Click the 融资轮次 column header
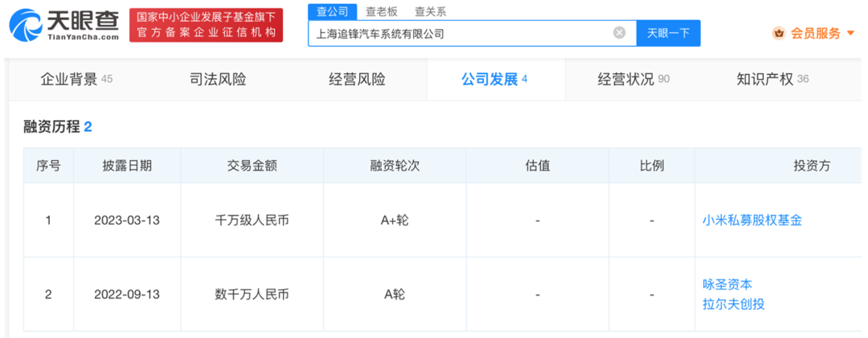Screen dimensions: 868x338 click(x=395, y=166)
